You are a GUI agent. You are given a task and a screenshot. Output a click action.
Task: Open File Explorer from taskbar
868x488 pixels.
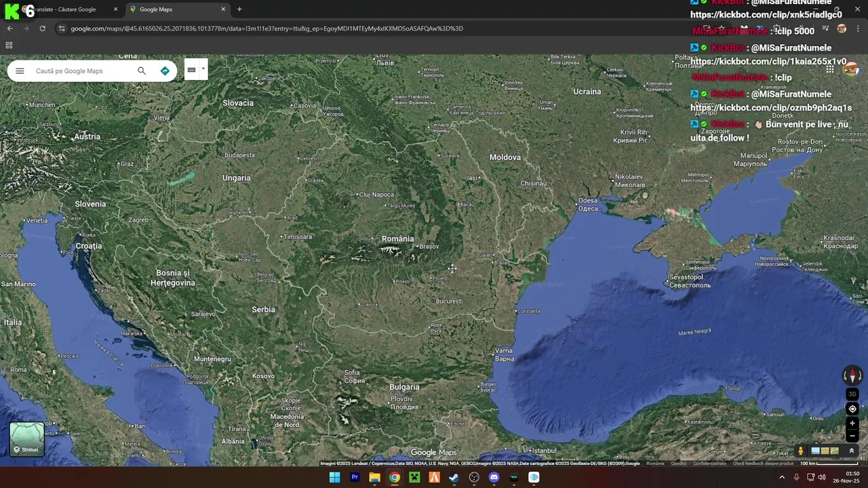pos(374,477)
